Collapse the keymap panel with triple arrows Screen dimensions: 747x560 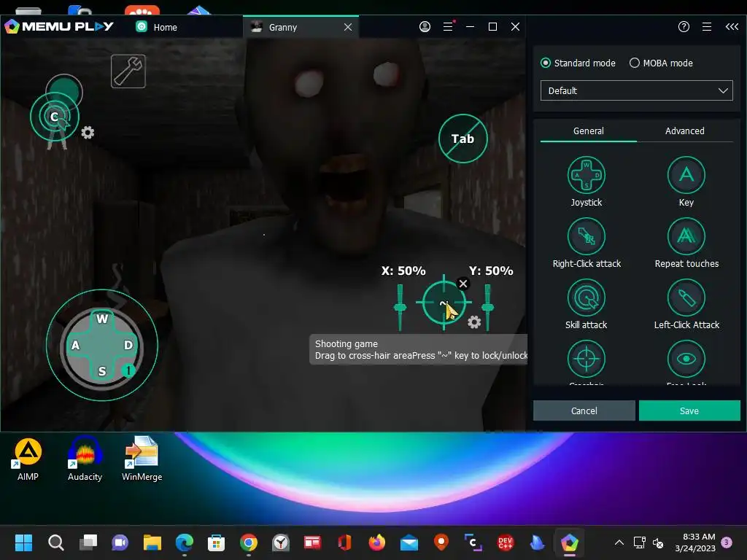(x=732, y=27)
